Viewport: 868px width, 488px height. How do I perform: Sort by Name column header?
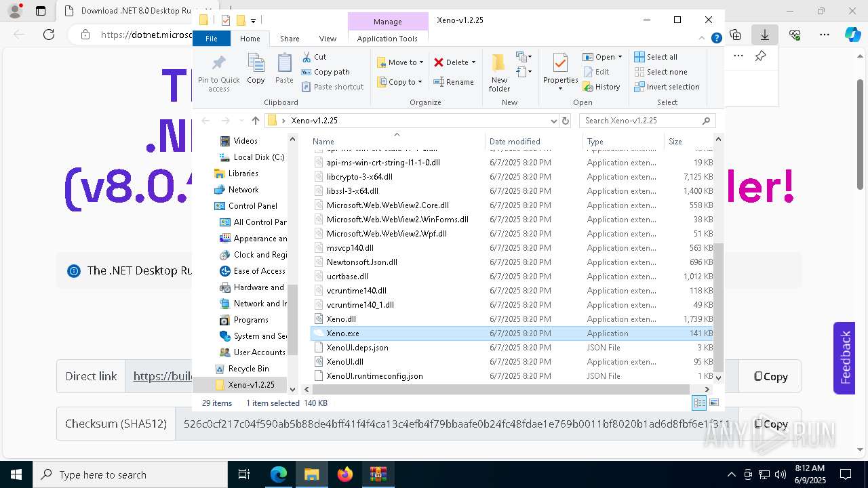click(397, 142)
